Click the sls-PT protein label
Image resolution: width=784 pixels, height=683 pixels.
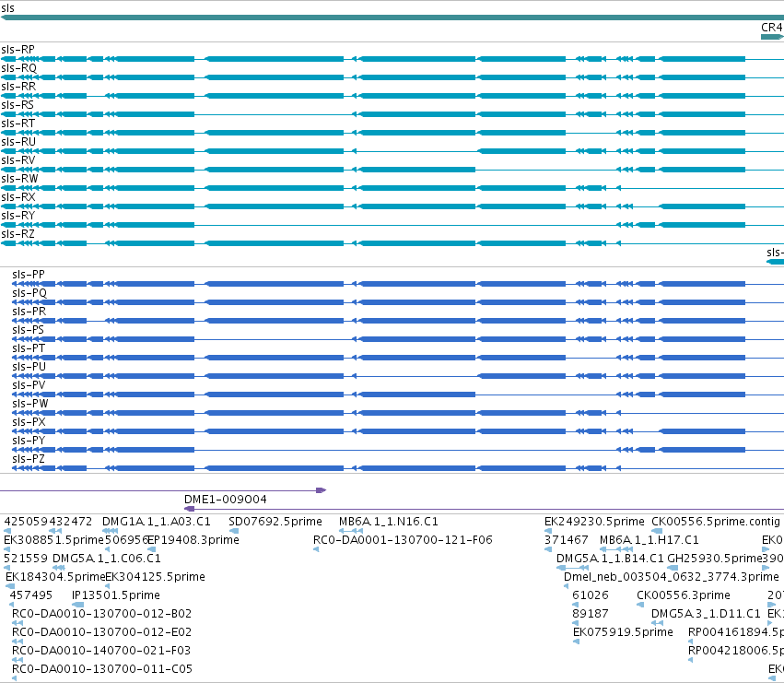pos(29,347)
